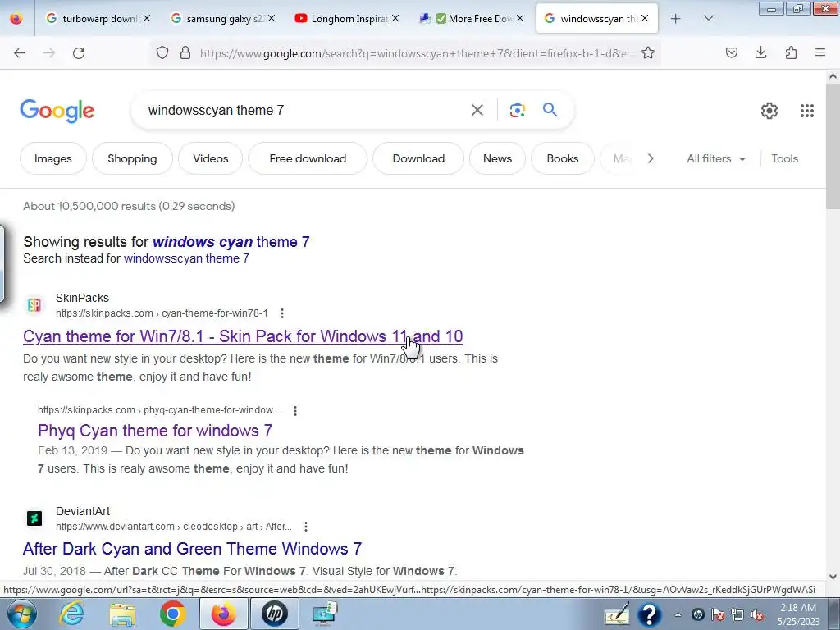Show more filter chips with arrow

(x=651, y=158)
